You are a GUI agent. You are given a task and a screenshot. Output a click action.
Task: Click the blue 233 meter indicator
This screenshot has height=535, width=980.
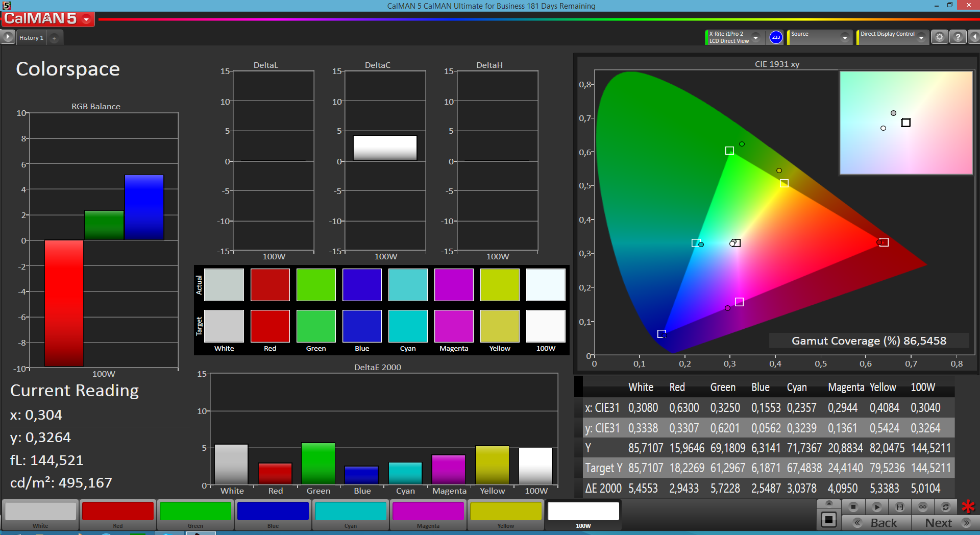point(776,37)
